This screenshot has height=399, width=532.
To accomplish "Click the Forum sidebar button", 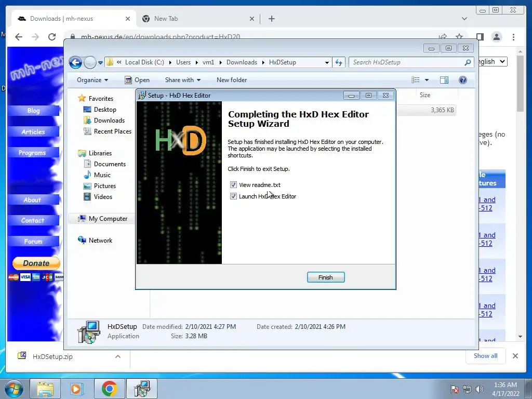I will pos(34,242).
